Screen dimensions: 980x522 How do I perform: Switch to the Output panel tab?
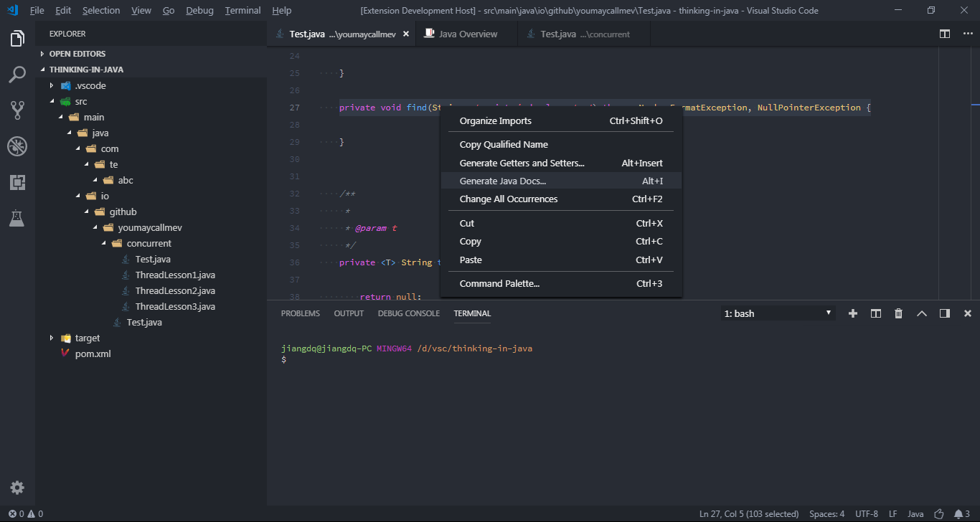coord(349,313)
